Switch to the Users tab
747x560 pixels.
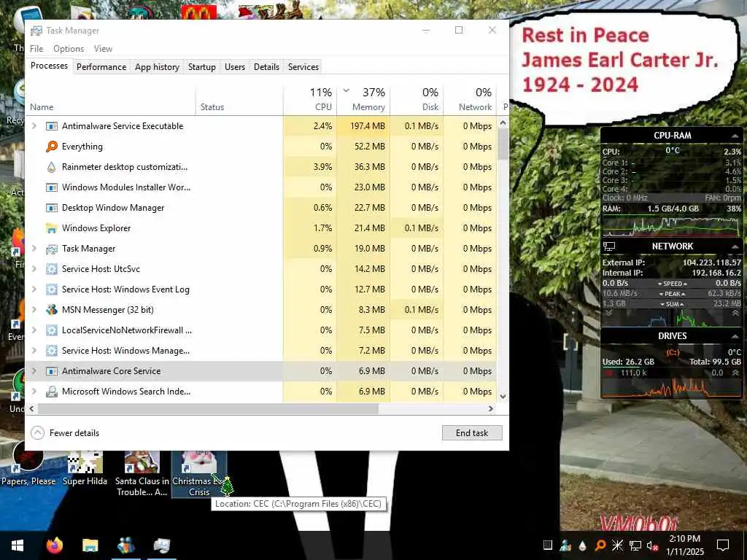[x=235, y=67]
